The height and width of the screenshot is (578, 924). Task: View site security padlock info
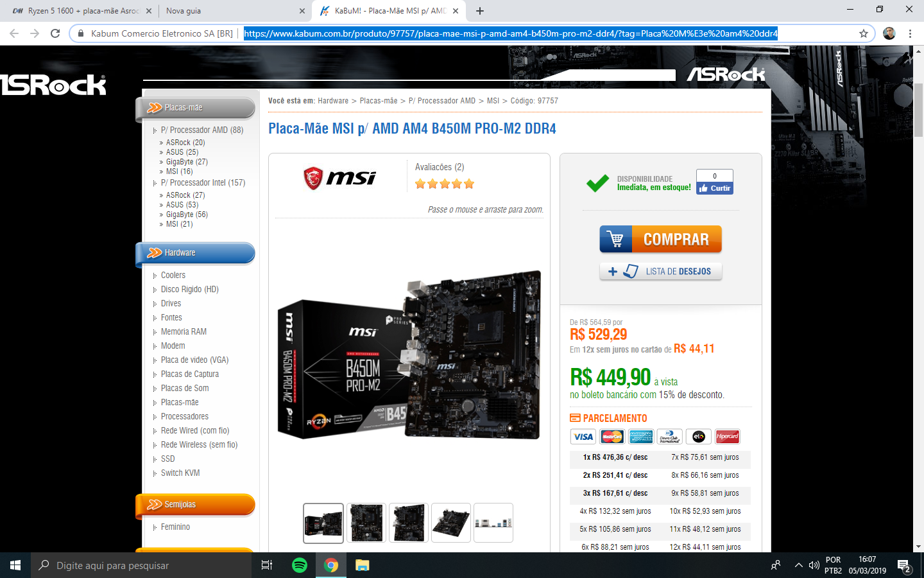tap(81, 33)
